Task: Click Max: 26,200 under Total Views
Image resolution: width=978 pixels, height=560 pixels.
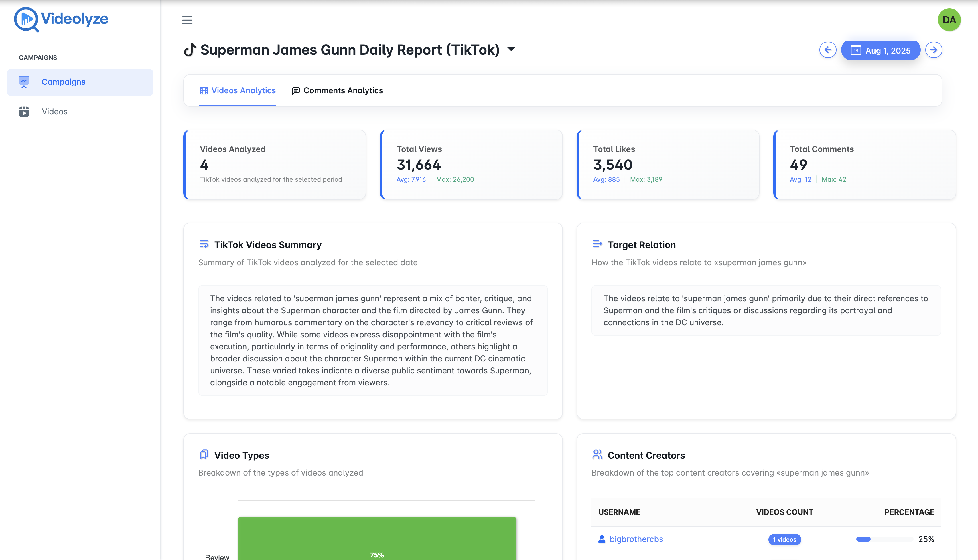Action: pos(455,180)
